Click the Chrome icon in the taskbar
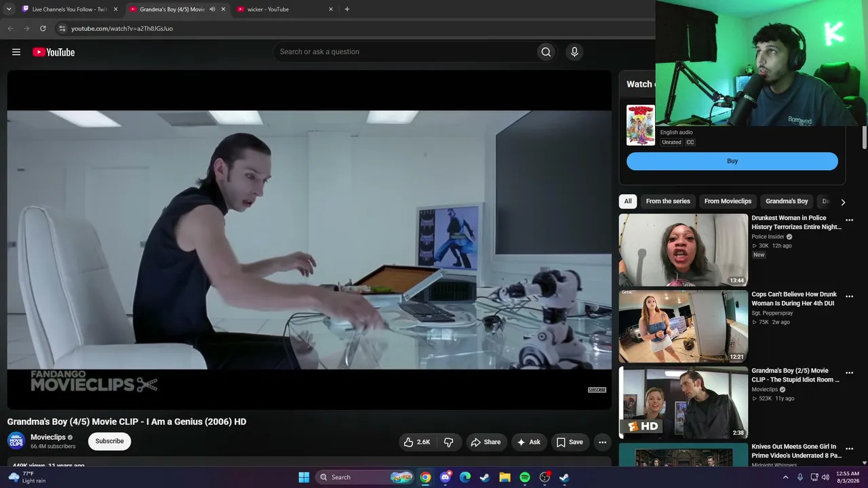 tap(425, 477)
